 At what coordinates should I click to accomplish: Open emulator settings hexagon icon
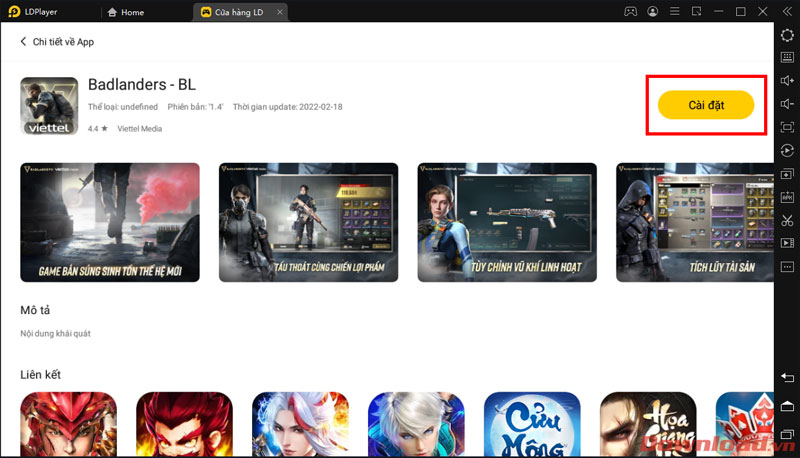[787, 35]
